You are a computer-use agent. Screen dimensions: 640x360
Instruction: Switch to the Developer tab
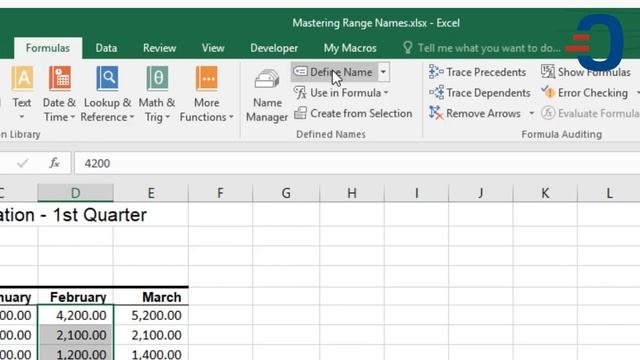point(274,48)
